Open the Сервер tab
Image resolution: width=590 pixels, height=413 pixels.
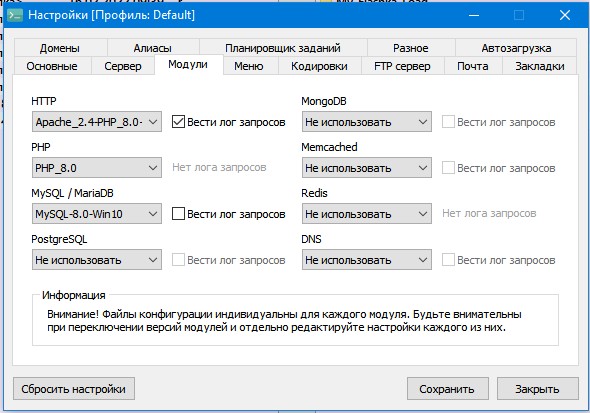coord(123,66)
